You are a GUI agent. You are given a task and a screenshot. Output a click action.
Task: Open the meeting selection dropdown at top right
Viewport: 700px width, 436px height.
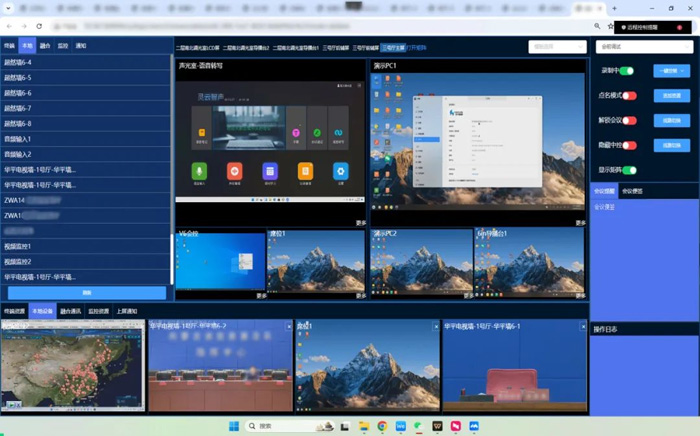click(x=644, y=46)
